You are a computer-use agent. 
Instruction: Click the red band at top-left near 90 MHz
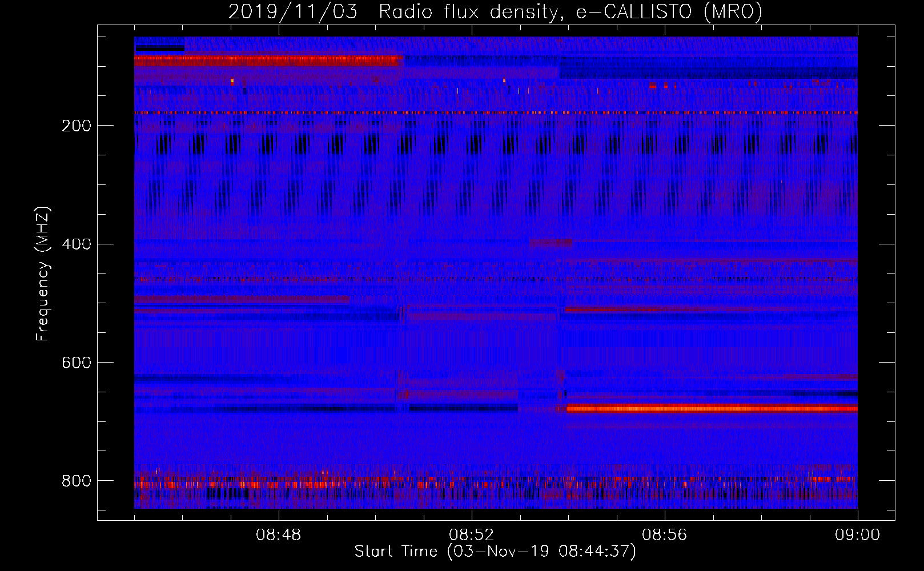266,59
